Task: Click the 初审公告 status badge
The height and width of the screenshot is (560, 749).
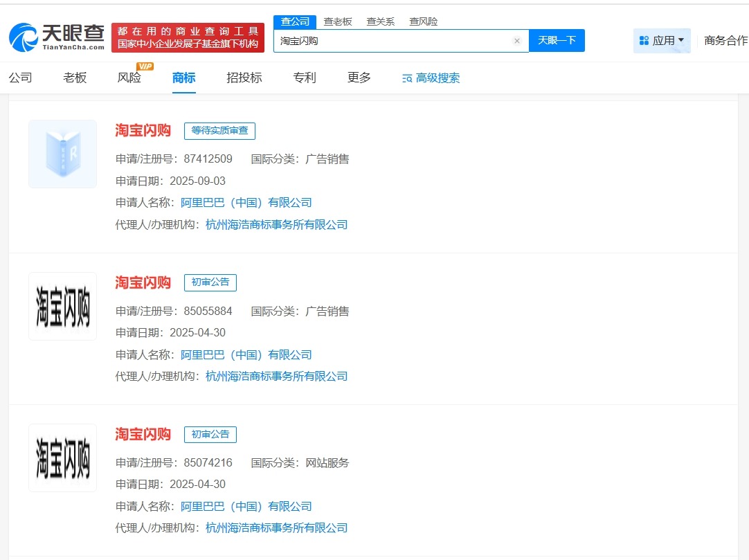Action: (x=210, y=282)
